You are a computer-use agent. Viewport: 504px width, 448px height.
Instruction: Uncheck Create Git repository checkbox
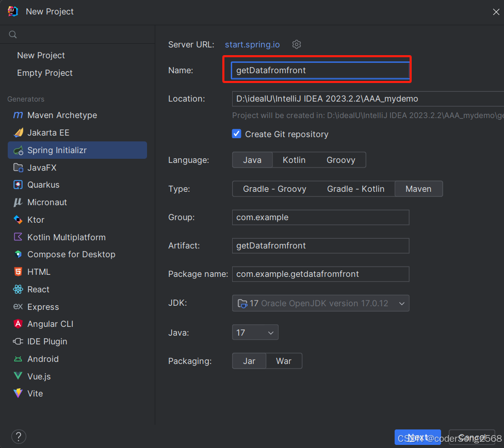click(x=237, y=134)
